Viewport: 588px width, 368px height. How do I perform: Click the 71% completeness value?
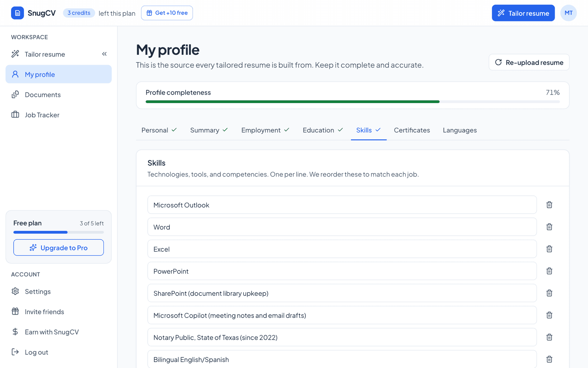coord(552,92)
